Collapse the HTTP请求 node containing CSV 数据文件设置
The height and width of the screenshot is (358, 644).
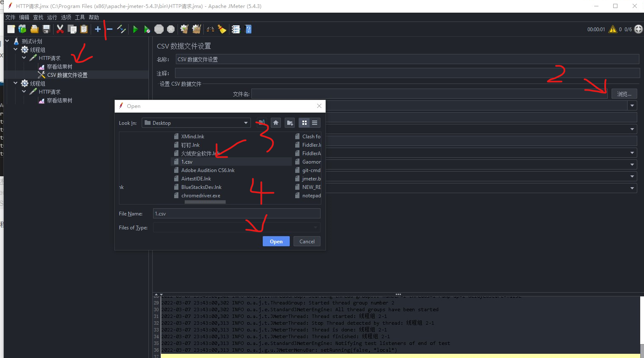click(24, 58)
